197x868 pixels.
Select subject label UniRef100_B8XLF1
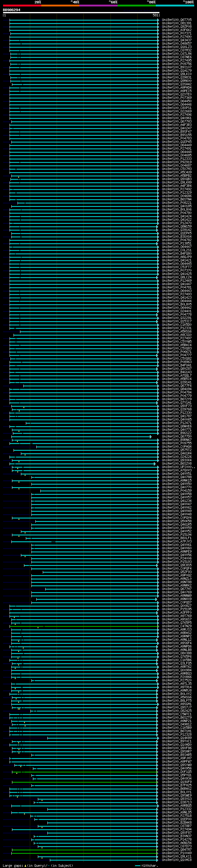[x=176, y=538]
